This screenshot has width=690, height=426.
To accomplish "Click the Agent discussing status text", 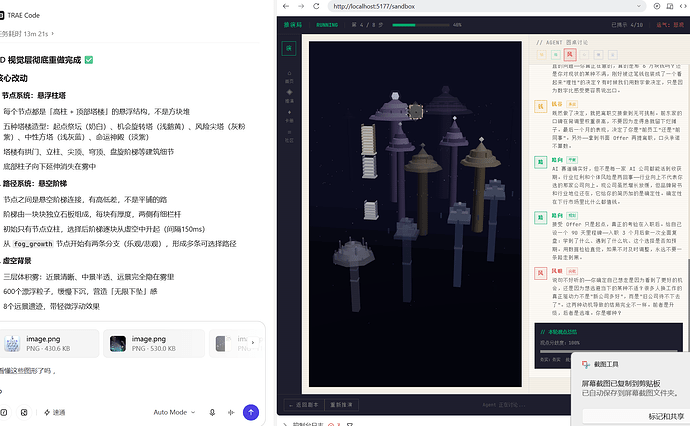I will coord(503,404).
